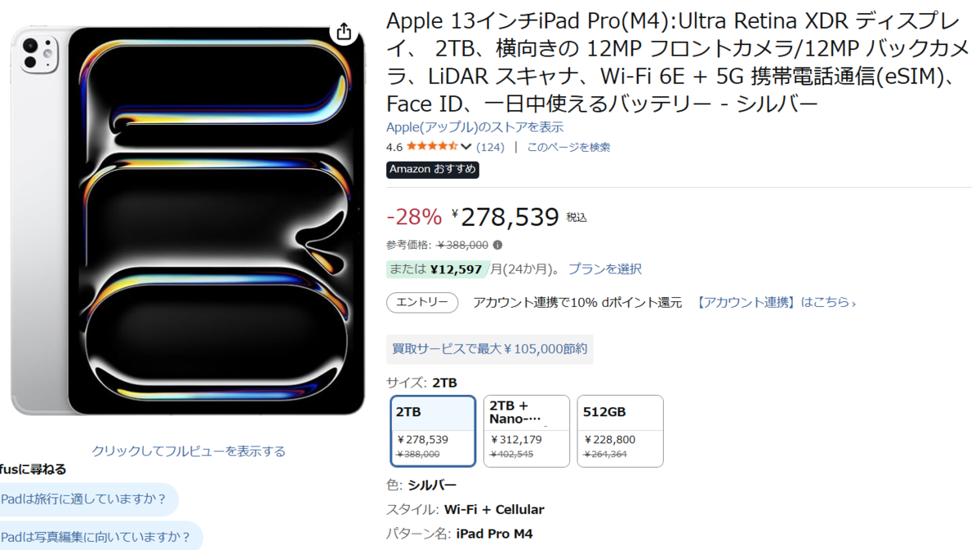
Task: Select the 2TB size option
Action: (433, 431)
